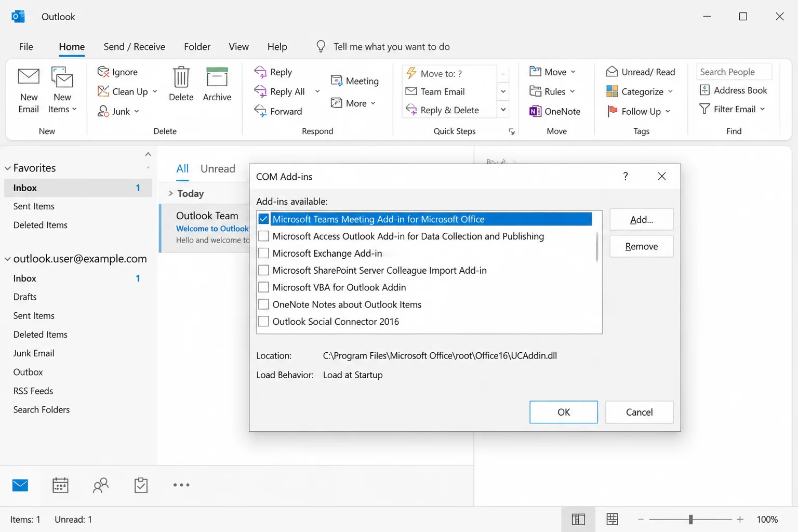
Task: Create a New Email
Action: (29, 90)
